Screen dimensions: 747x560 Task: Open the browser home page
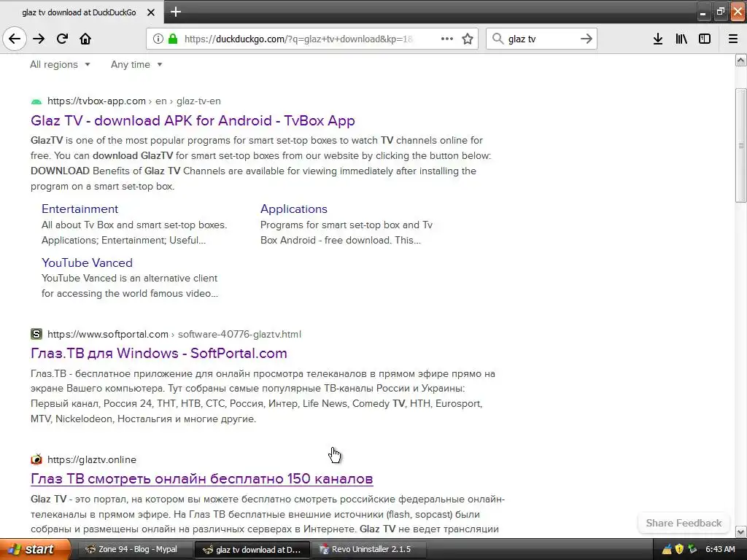pos(85,39)
